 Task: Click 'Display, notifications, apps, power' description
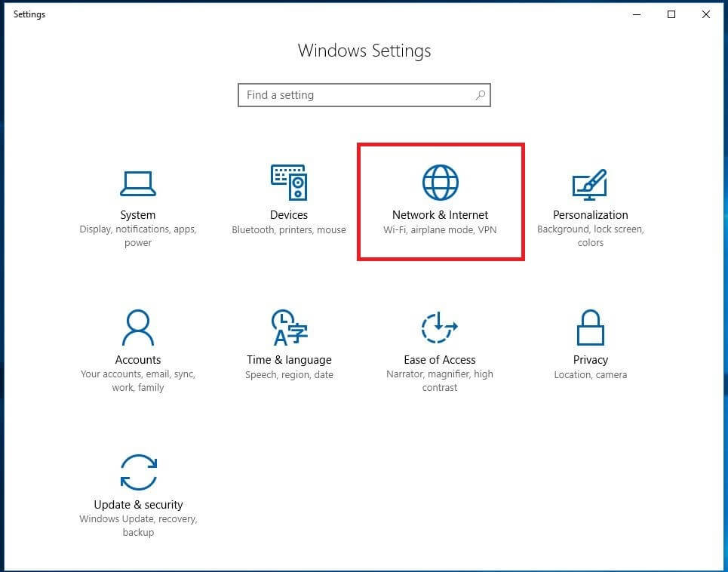(138, 236)
